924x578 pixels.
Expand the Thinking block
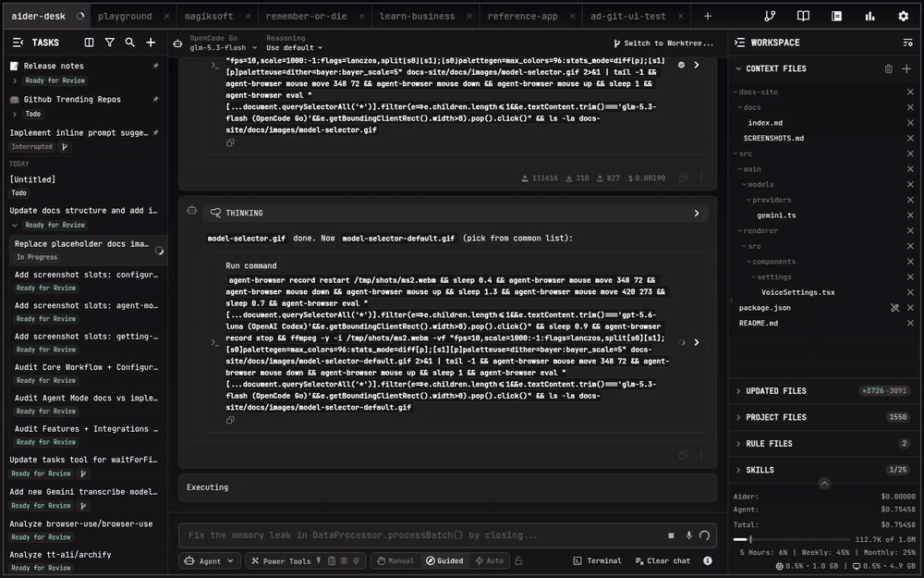click(455, 213)
